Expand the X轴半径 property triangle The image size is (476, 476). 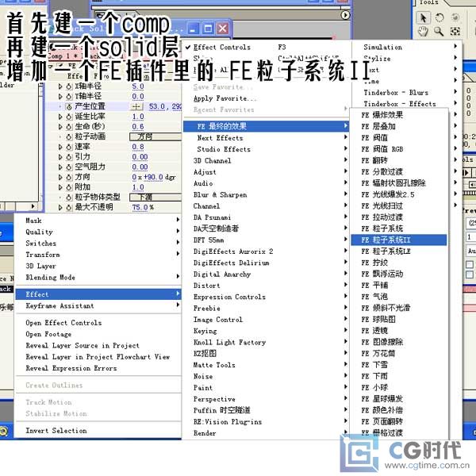[60, 86]
